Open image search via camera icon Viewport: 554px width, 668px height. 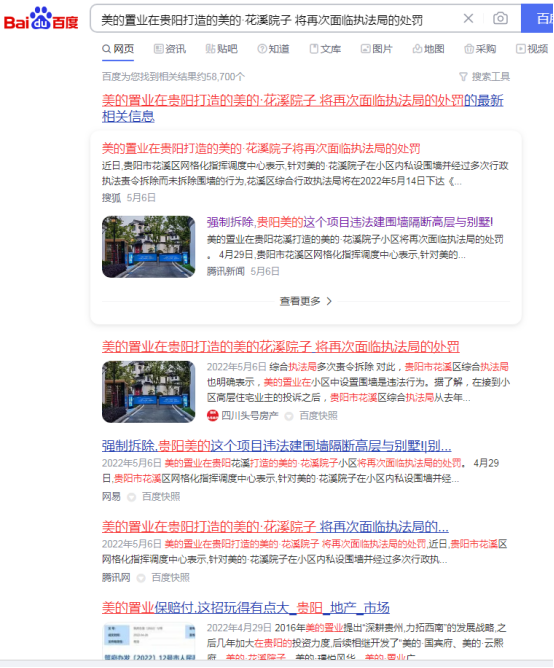click(x=500, y=18)
